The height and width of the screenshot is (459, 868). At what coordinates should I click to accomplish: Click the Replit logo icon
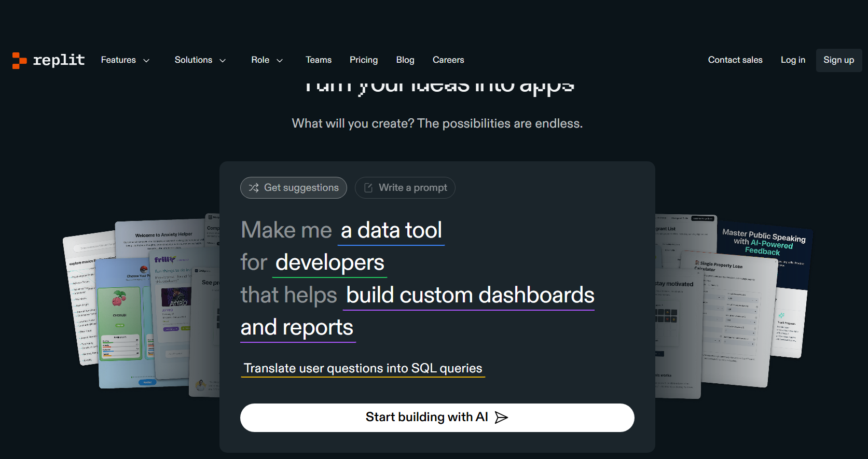[19, 60]
